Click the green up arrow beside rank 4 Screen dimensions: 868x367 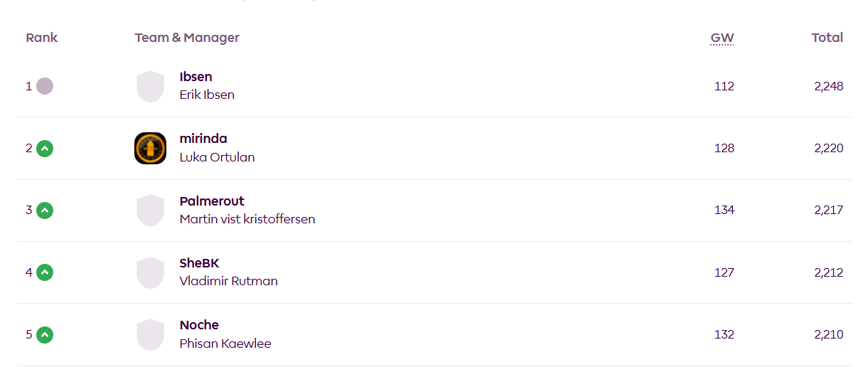[x=45, y=272]
